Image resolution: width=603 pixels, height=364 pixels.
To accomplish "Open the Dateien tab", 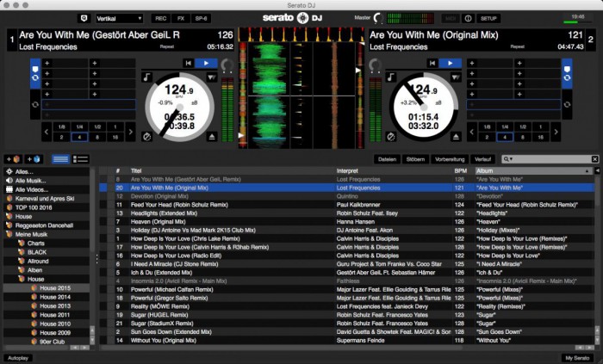I will [387, 159].
